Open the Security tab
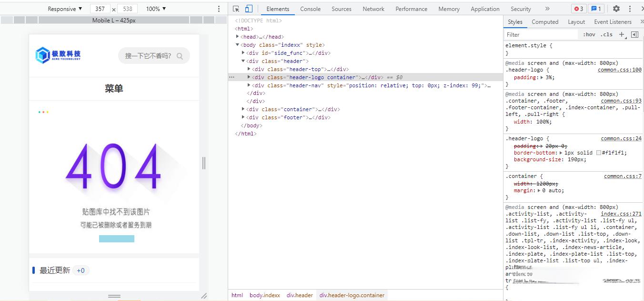This screenshot has height=301, width=644. coord(521,9)
